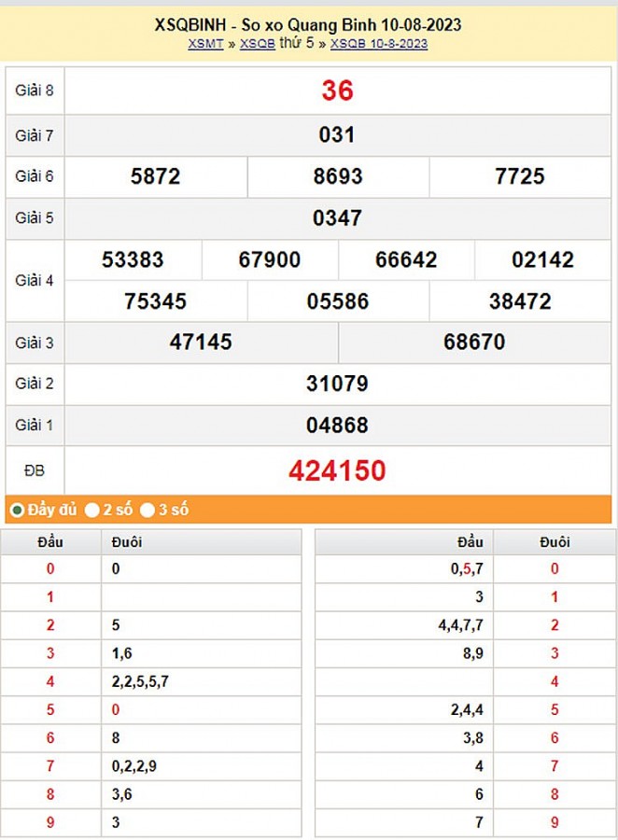Click the Giải 4 number 67900
Image resolution: width=618 pixels, height=840 pixels.
[x=270, y=260]
